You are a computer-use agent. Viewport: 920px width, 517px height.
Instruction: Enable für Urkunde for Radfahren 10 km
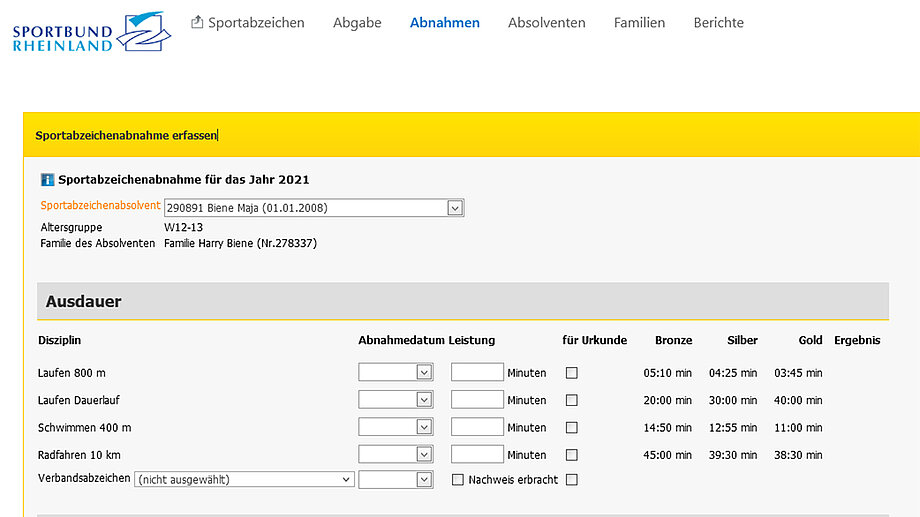pos(572,455)
